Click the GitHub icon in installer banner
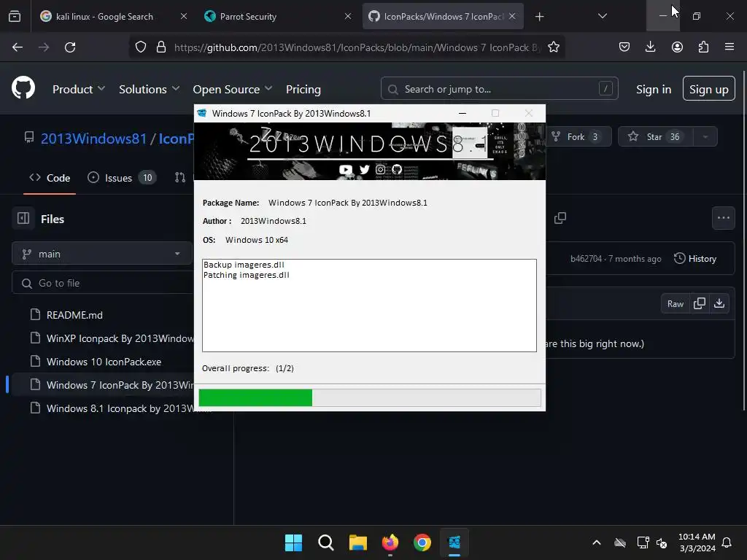747x560 pixels. [x=397, y=169]
